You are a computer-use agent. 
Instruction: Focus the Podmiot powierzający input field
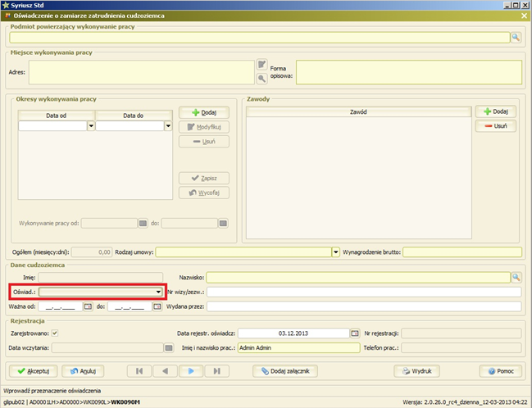coord(260,38)
